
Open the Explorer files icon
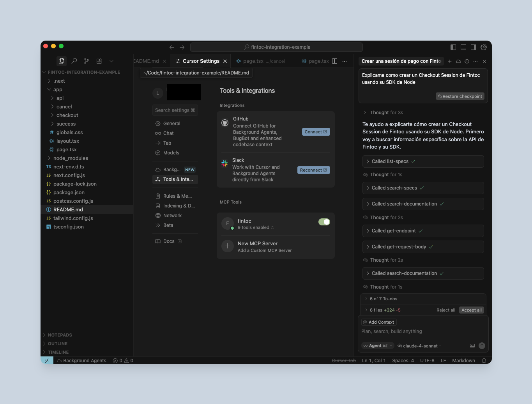click(x=61, y=61)
